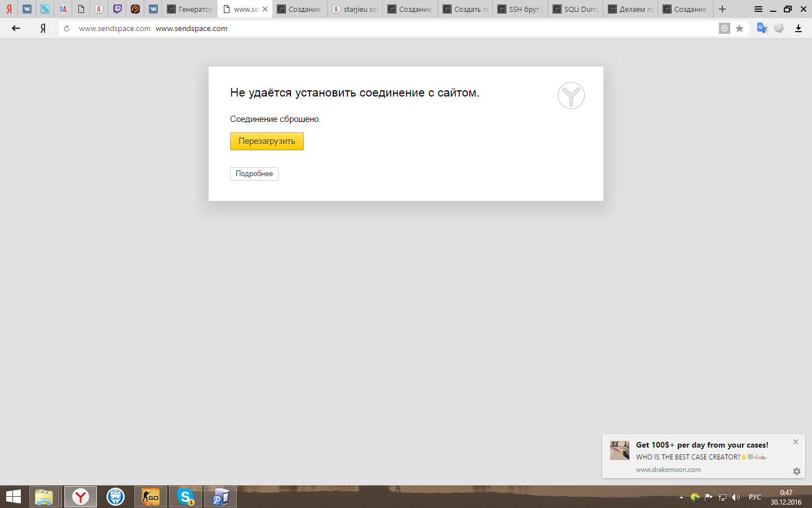Open a new tab with plus button

point(722,9)
